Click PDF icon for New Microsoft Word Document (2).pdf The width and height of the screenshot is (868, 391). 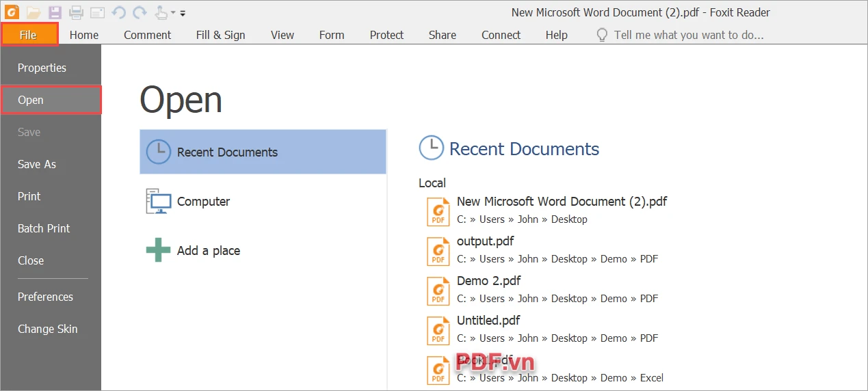438,211
